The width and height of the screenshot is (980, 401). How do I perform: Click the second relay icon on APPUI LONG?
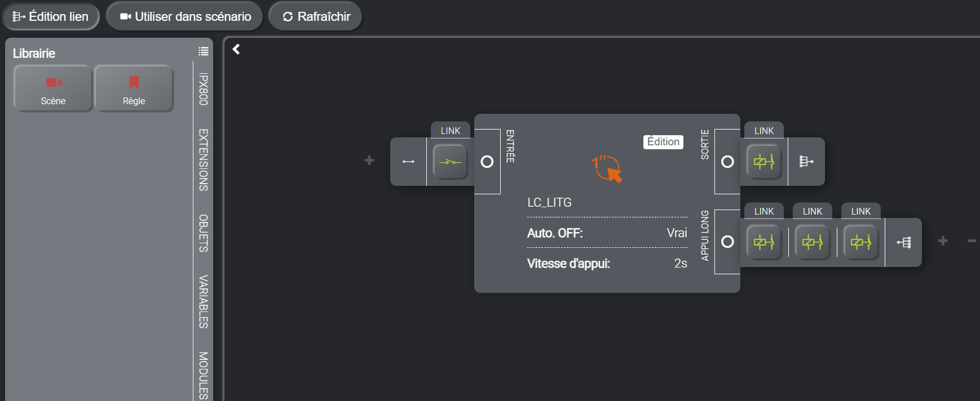pos(813,243)
